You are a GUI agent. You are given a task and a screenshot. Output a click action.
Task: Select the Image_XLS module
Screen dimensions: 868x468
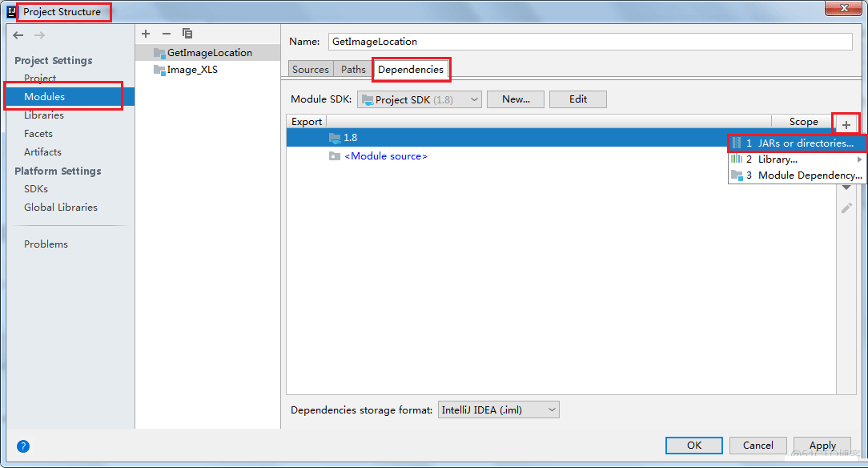pyautogui.click(x=208, y=69)
